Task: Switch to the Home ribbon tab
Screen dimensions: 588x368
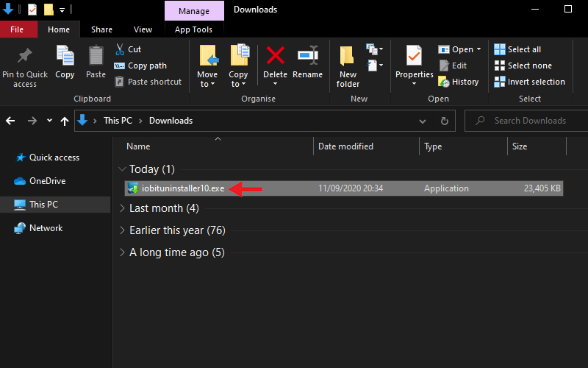Action: click(x=59, y=29)
